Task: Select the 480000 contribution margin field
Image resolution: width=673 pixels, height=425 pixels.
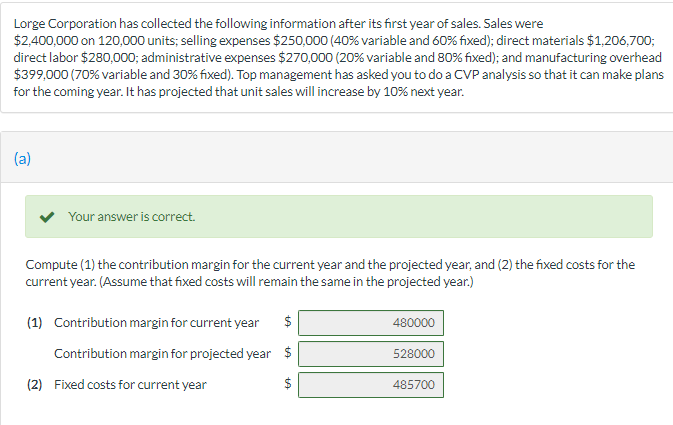Action: [371, 323]
